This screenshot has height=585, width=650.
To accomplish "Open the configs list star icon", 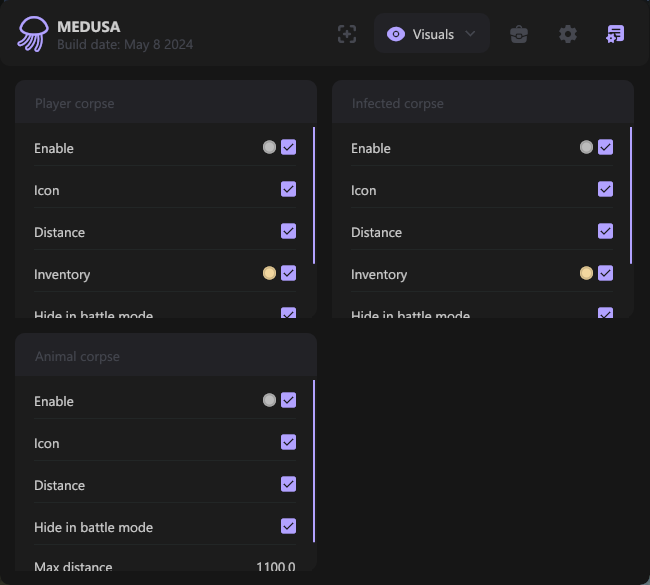I will 615,34.
